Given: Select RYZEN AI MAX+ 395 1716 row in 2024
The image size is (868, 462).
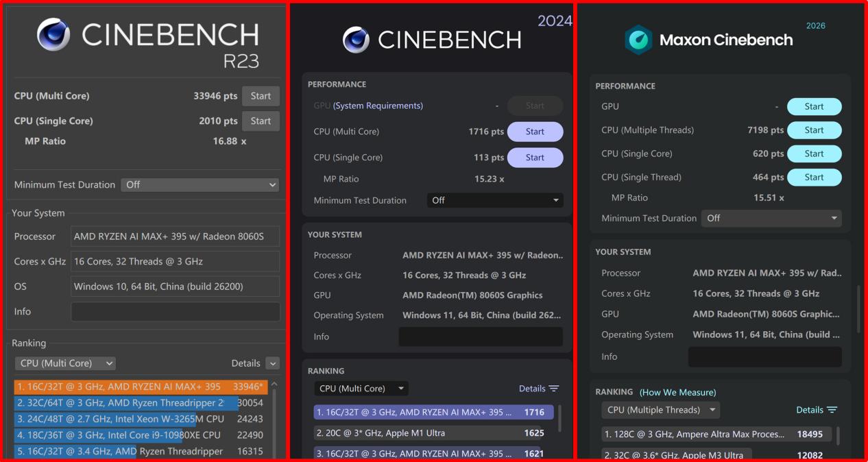Looking at the screenshot, I should [433, 413].
